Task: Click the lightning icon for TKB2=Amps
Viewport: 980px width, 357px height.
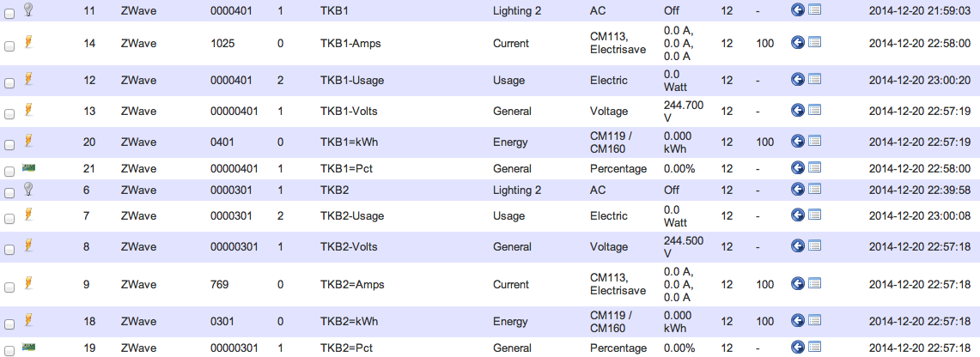Action: click(28, 282)
